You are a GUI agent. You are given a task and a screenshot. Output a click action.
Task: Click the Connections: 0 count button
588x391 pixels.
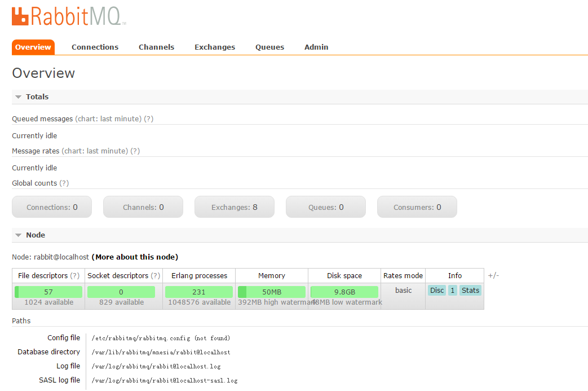[x=52, y=207]
